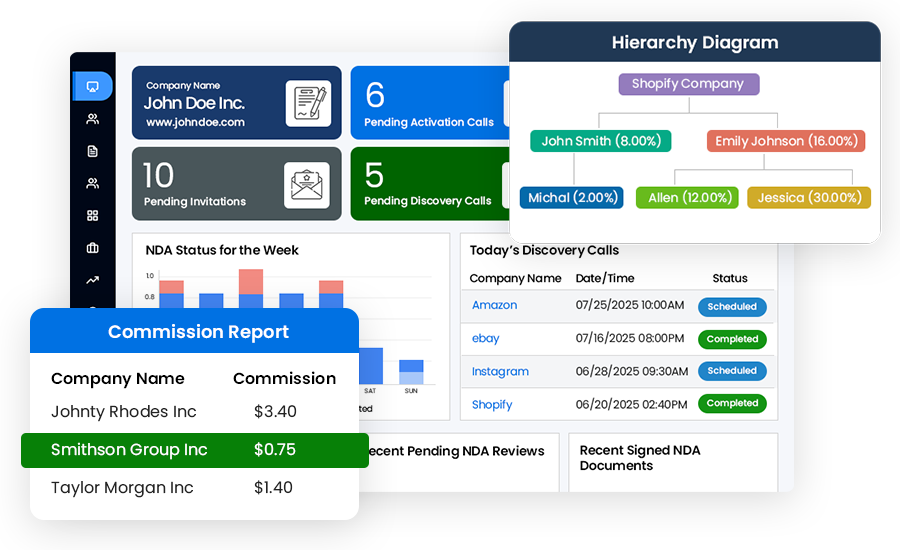Click the www.johndoe.com website text
Viewport: 900px width, 550px height.
[x=195, y=122]
